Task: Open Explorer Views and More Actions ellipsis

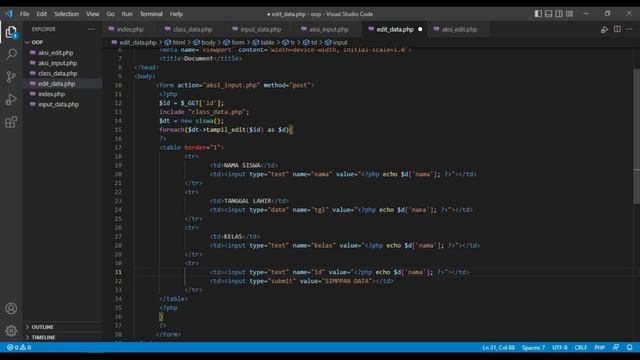Action: tap(91, 29)
